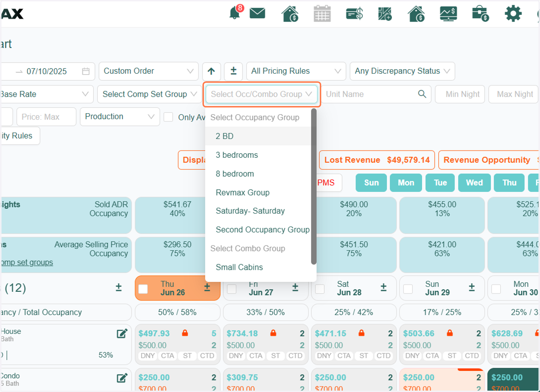540x392 pixels.
Task: Open the Select Comp Set Group dropdown
Action: (149, 94)
